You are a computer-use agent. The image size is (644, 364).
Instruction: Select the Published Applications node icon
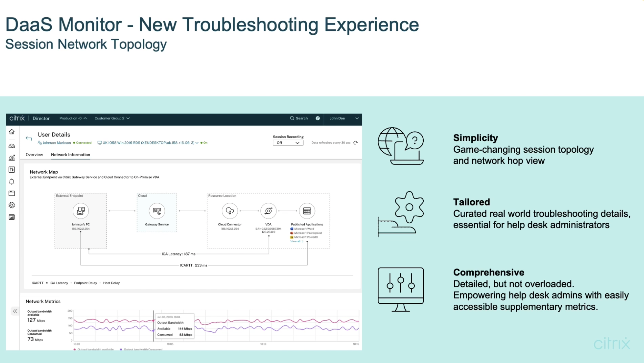click(307, 211)
